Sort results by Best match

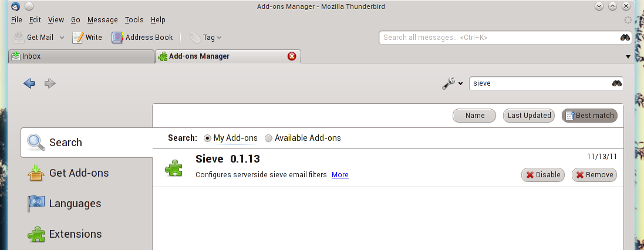[x=589, y=116]
